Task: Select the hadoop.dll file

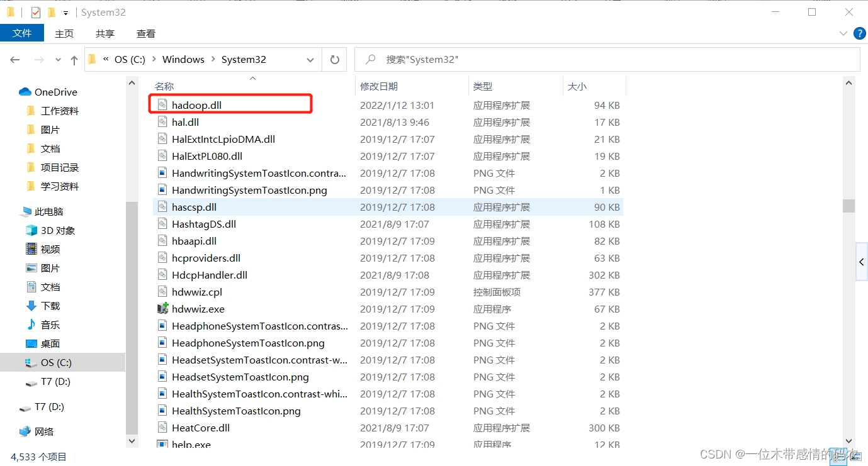Action: (x=196, y=105)
